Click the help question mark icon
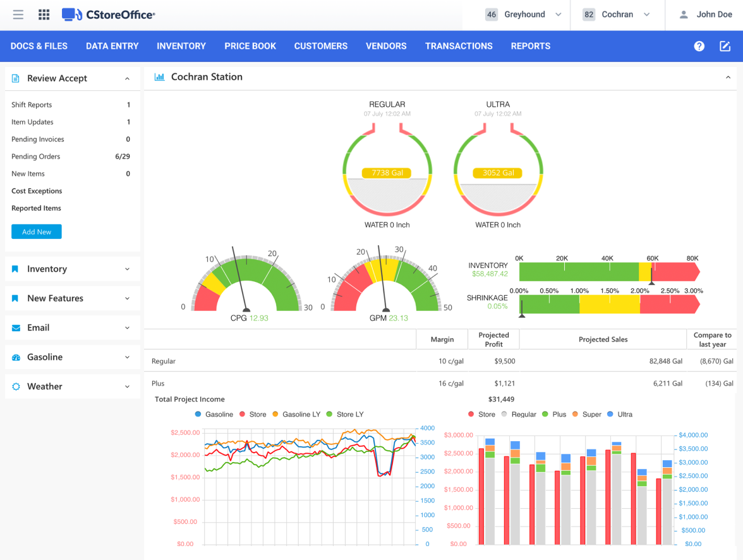Image resolution: width=743 pixels, height=560 pixels. pos(699,46)
